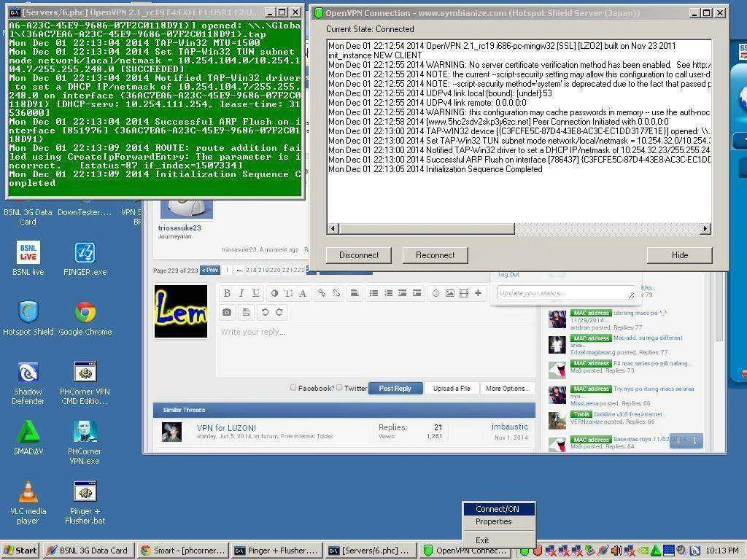The height and width of the screenshot is (560, 747).
Task: Redo the edit in reply editor
Action: tap(279, 312)
